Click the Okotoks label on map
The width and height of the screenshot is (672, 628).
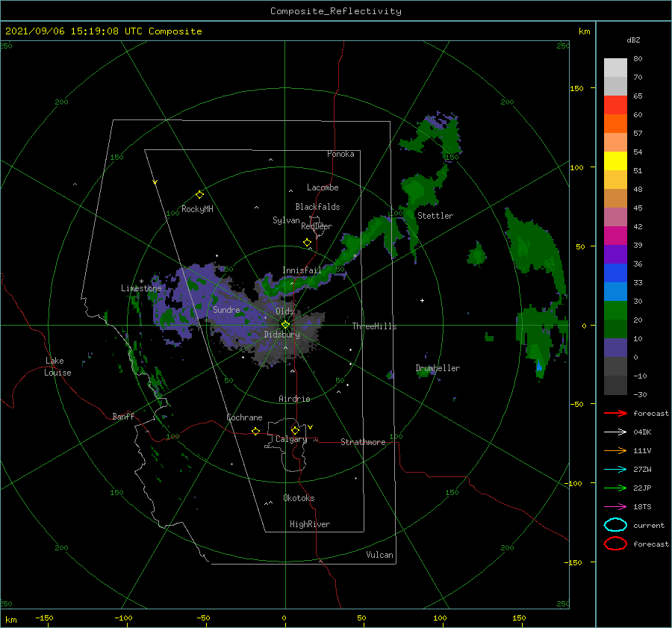(x=299, y=498)
